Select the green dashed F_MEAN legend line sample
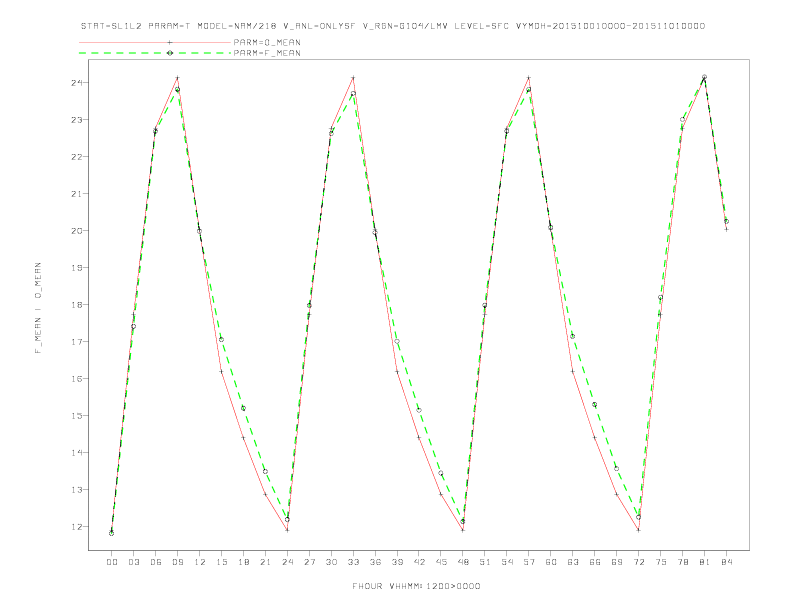Viewport: 792px width, 612px height. tap(155, 53)
